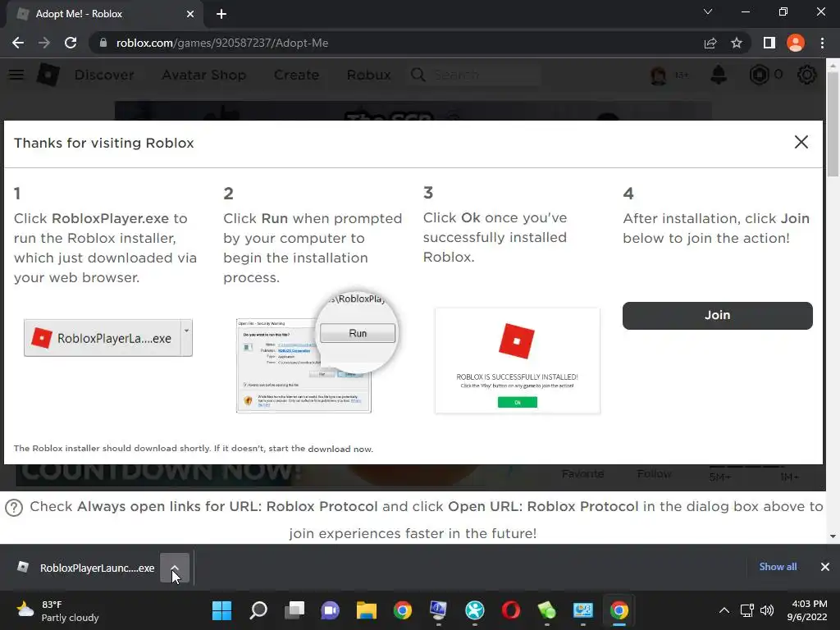Open the Chrome profile avatar
This screenshot has height=630, width=840.
(x=796, y=43)
